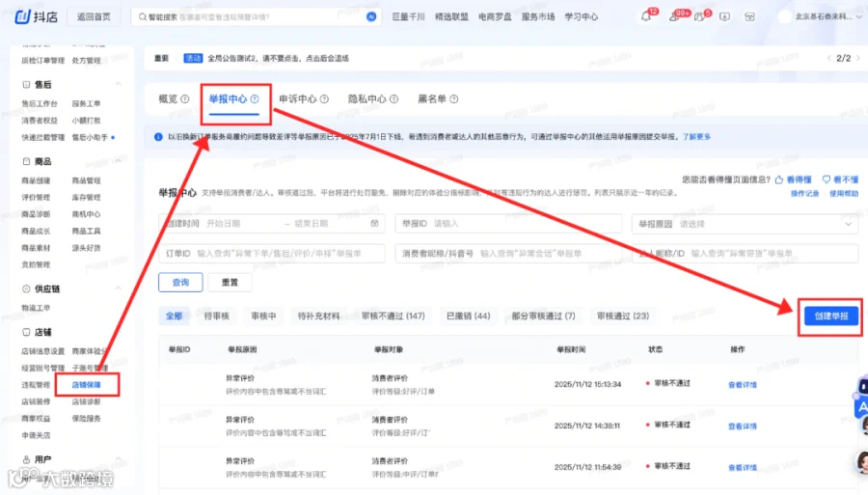
Task: Open the 举报原因 dropdown
Action: pos(746,224)
